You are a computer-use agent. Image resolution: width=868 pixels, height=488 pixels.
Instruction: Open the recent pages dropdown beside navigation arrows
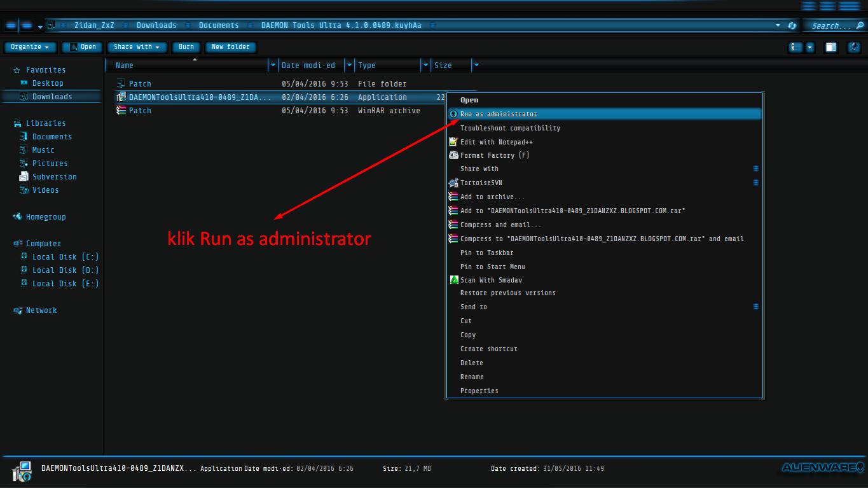click(40, 27)
